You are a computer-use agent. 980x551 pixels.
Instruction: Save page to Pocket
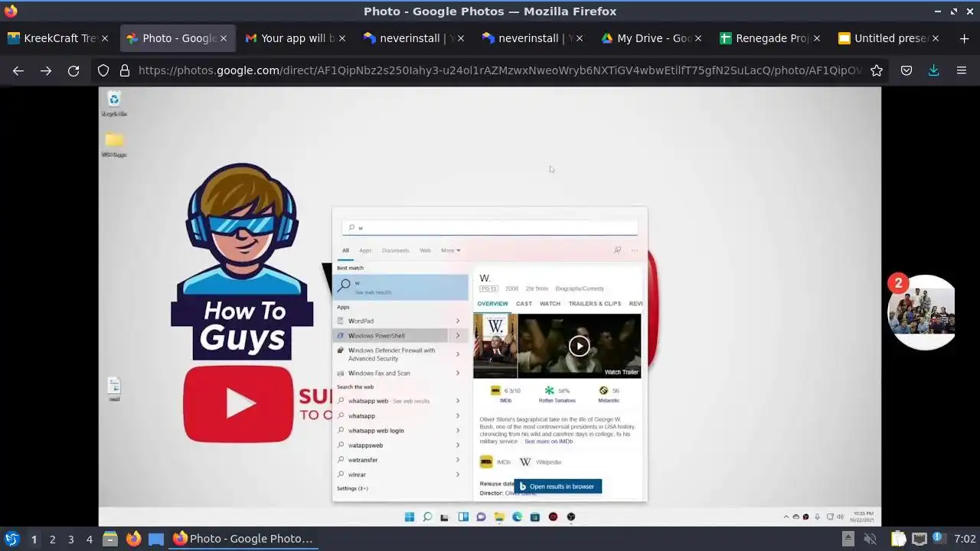click(906, 70)
